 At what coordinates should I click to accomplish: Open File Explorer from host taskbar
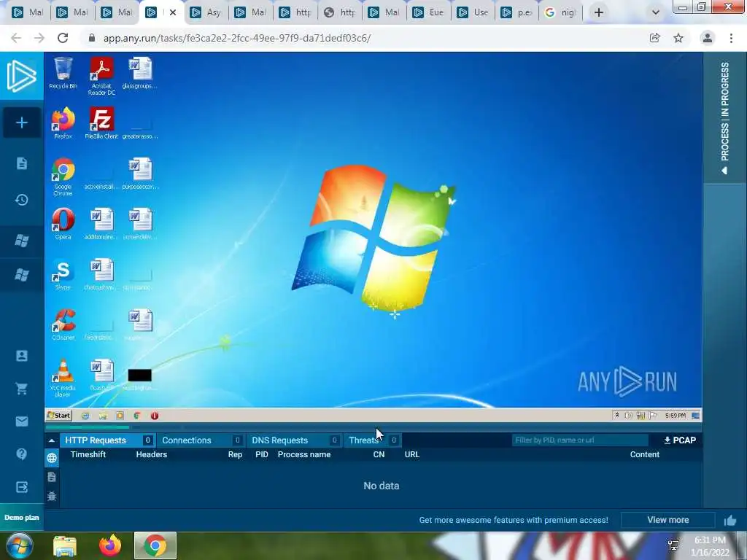click(65, 545)
